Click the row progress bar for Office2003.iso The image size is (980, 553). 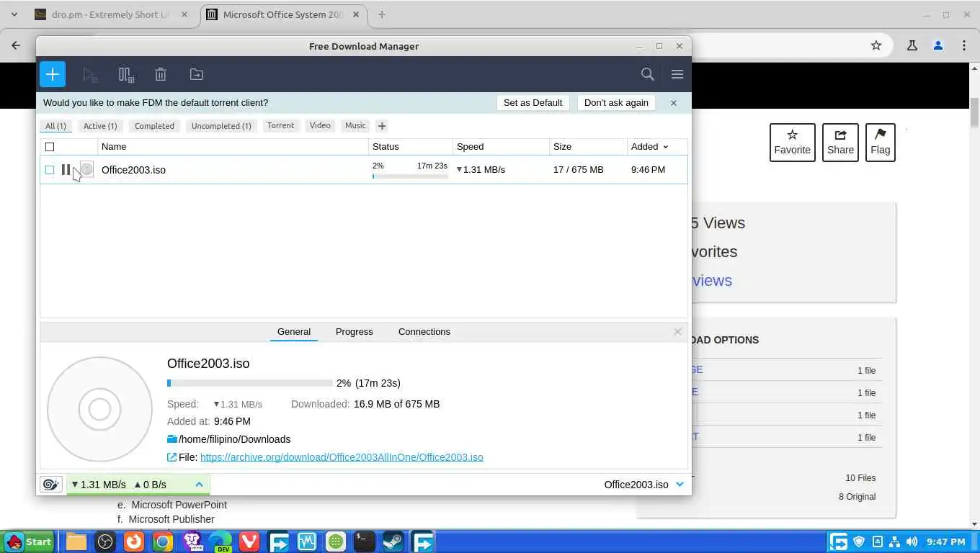410,176
